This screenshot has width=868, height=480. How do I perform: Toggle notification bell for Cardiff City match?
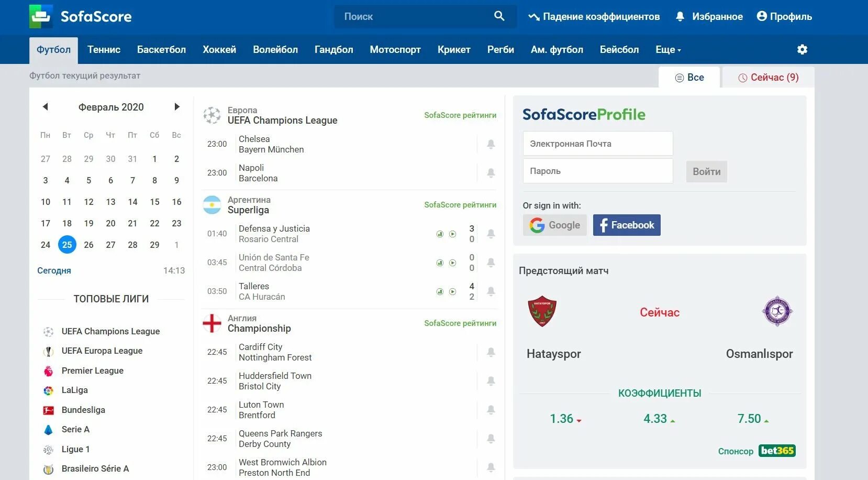coord(491,352)
